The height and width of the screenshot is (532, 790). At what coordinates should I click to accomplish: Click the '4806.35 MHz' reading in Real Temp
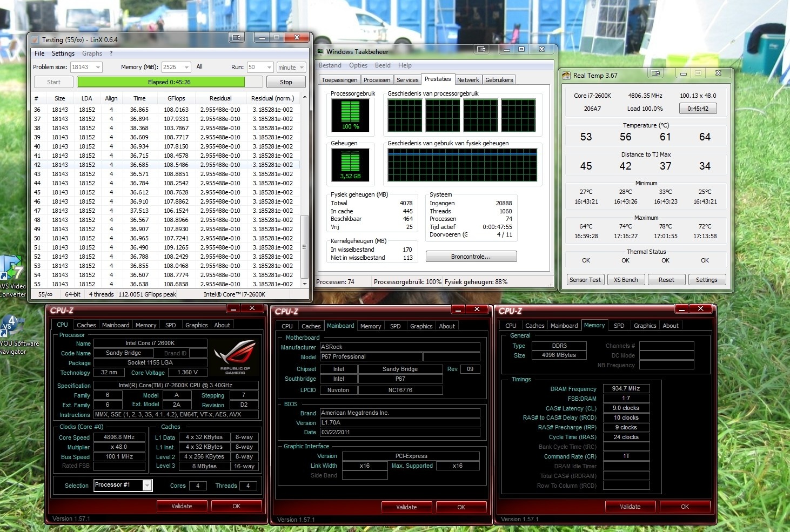(x=645, y=96)
